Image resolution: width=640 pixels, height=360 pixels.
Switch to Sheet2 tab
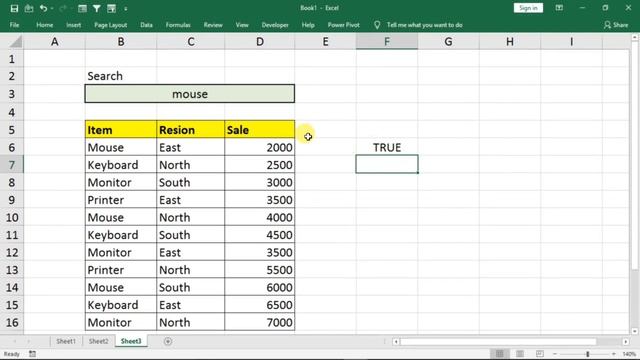click(x=98, y=341)
